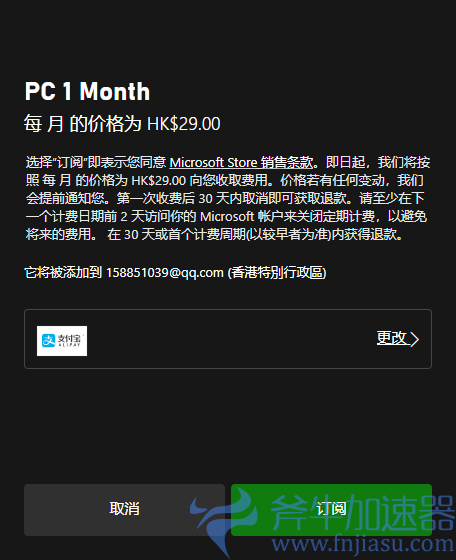Click the Alipay payment logo
The width and height of the screenshot is (456, 560).
coord(62,341)
